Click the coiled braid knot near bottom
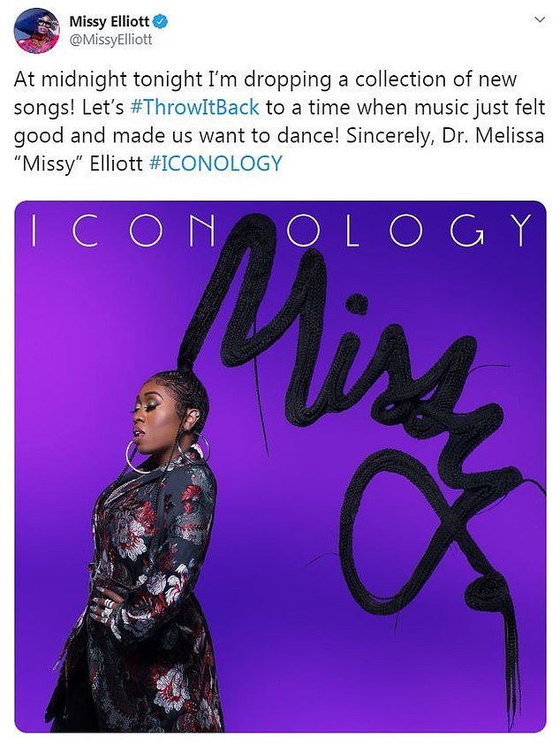Image resolution: width=560 pixels, height=744 pixels. click(x=485, y=596)
